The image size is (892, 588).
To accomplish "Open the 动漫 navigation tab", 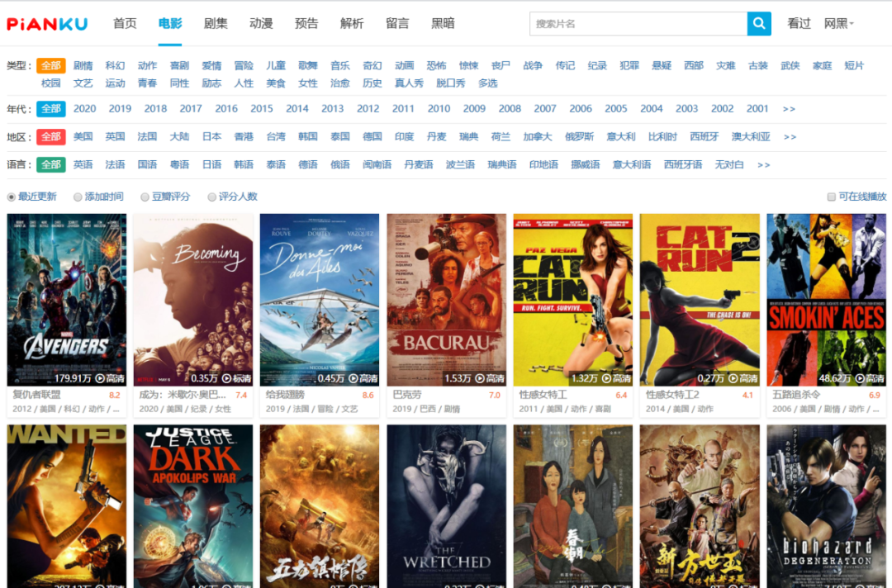I will tap(261, 24).
